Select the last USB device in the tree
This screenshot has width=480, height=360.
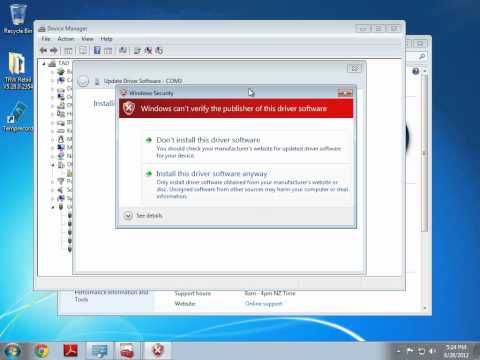[x=70, y=249]
